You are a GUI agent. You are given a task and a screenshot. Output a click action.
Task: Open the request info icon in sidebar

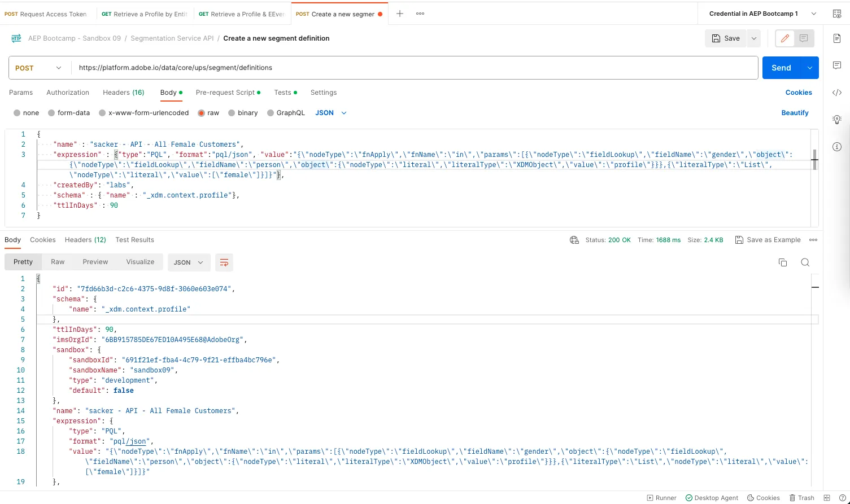click(837, 147)
